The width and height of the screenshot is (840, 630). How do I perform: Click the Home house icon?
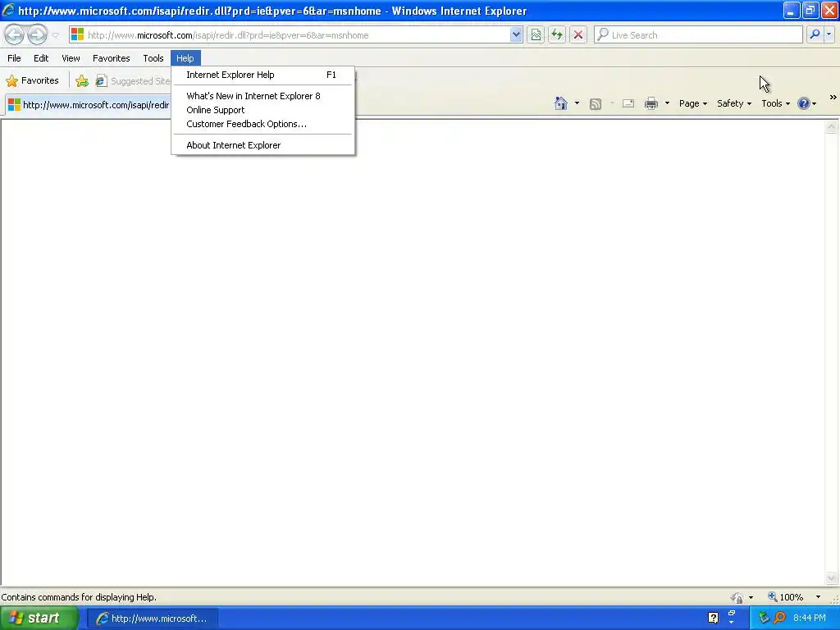(561, 103)
